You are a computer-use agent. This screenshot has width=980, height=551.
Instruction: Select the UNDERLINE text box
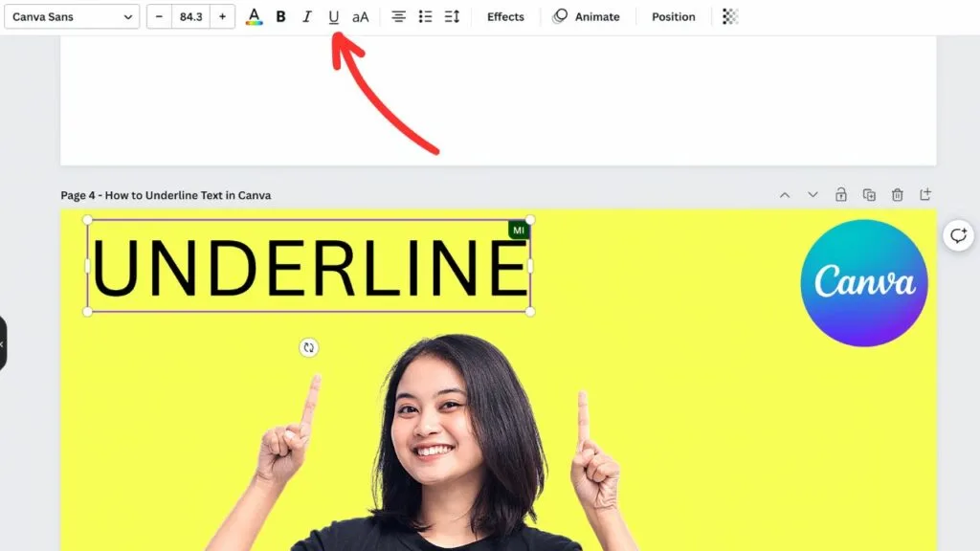[309, 266]
